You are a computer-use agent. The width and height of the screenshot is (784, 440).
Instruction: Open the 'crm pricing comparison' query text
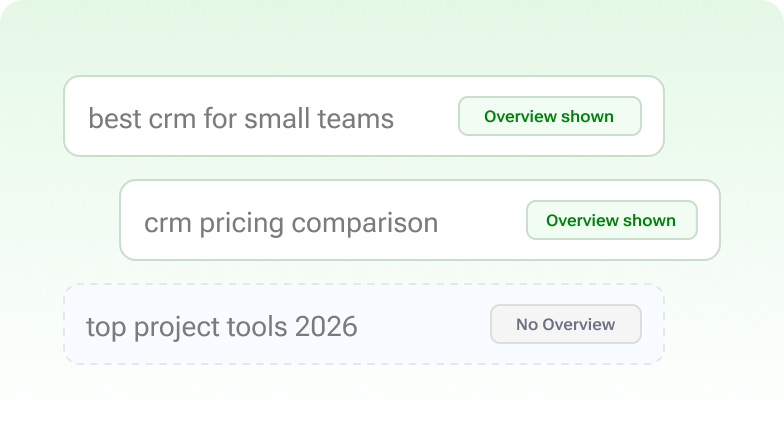[x=291, y=224]
